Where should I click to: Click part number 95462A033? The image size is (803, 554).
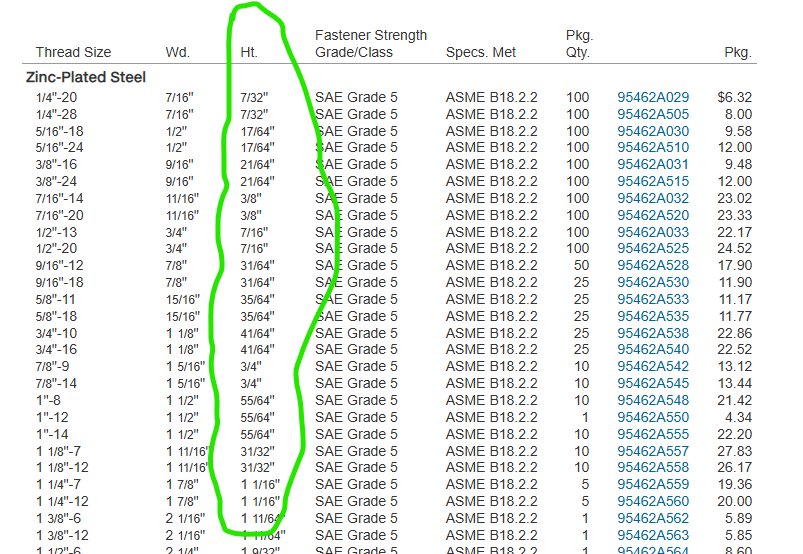click(653, 232)
